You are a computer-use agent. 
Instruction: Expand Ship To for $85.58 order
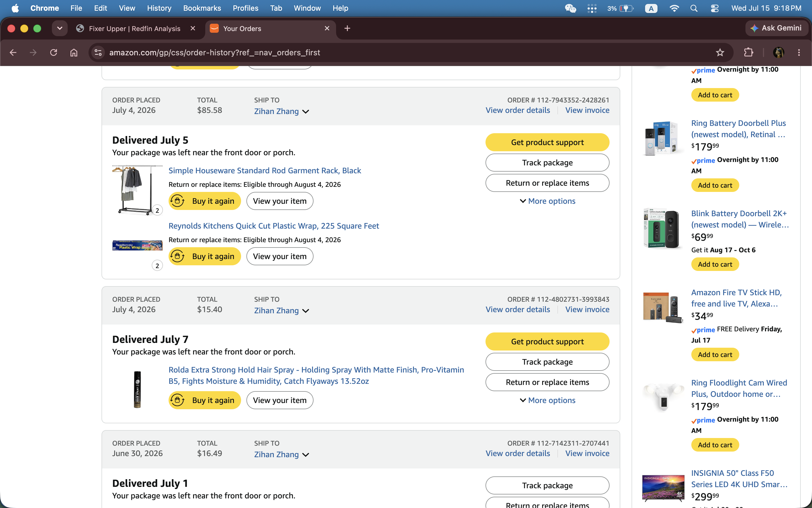(x=281, y=111)
